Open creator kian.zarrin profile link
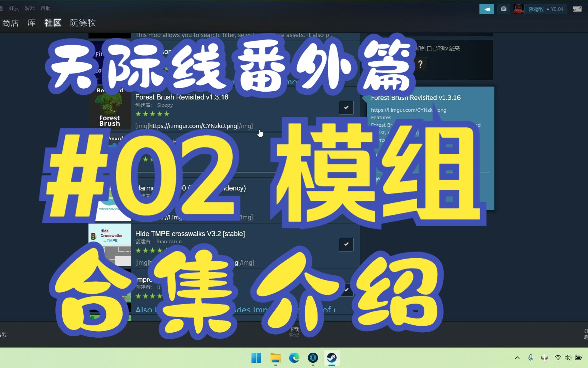This screenshot has height=368, width=588. (169, 242)
